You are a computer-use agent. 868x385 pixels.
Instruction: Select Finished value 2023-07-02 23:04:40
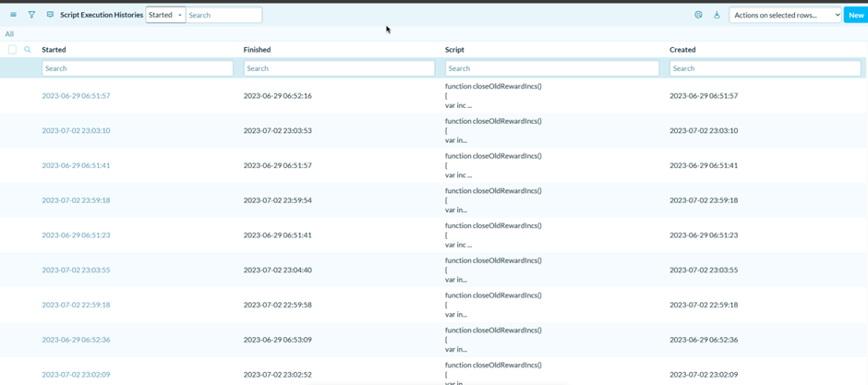(x=277, y=270)
